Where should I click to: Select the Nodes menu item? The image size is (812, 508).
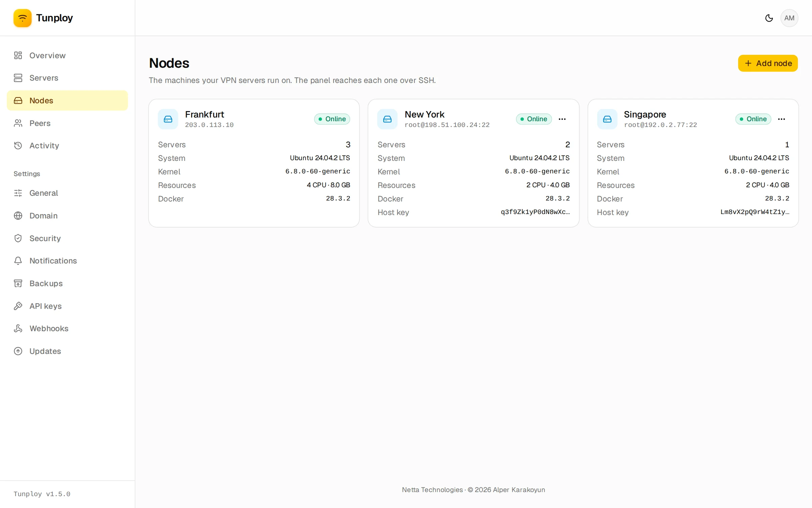tap(67, 101)
